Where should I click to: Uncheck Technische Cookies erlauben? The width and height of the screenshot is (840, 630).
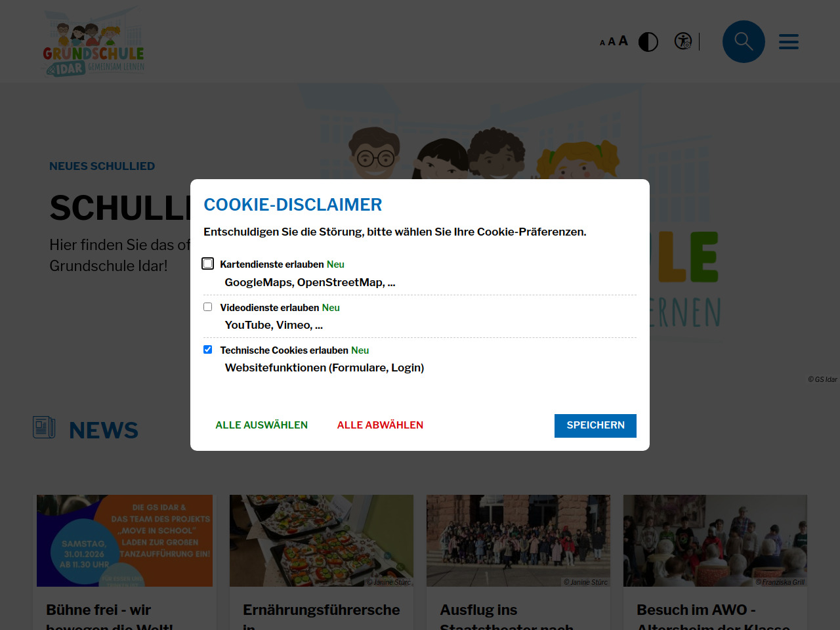point(208,350)
